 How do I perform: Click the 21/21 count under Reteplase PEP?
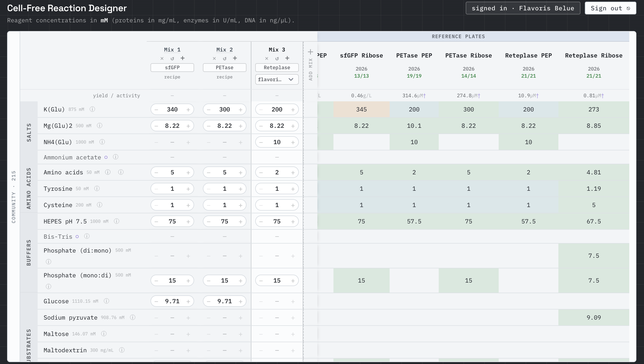pos(528,76)
